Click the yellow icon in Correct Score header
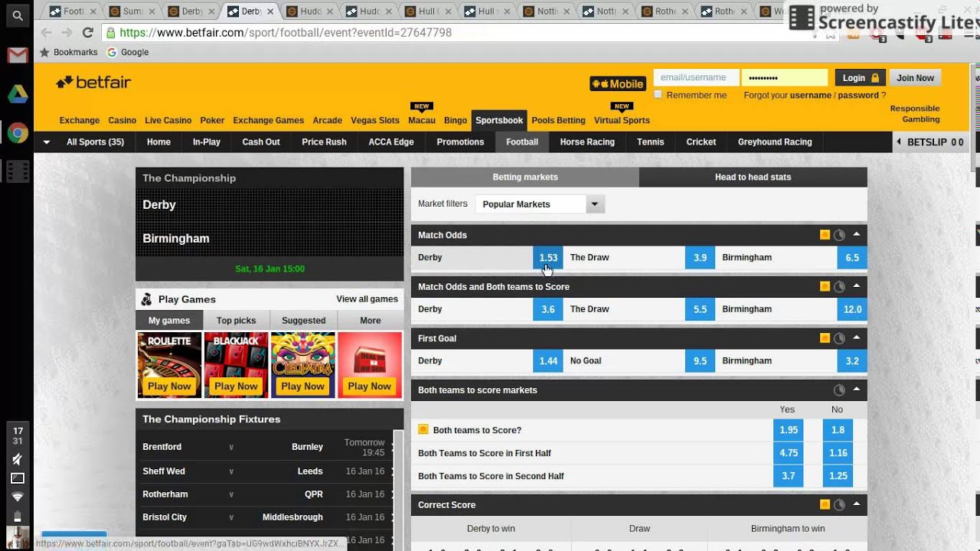Screen dimensions: 980x551 point(825,504)
